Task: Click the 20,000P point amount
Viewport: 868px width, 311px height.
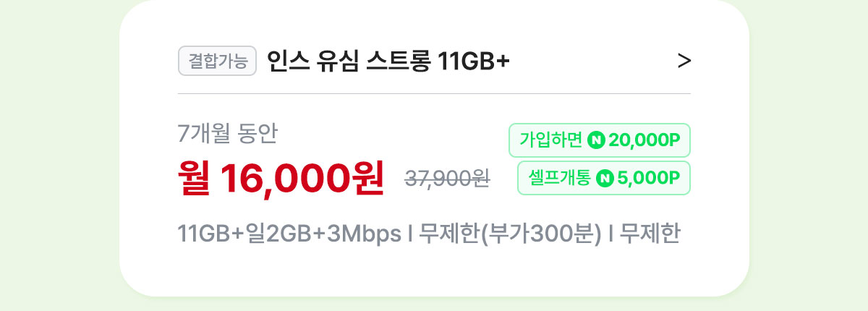Action: coord(644,140)
